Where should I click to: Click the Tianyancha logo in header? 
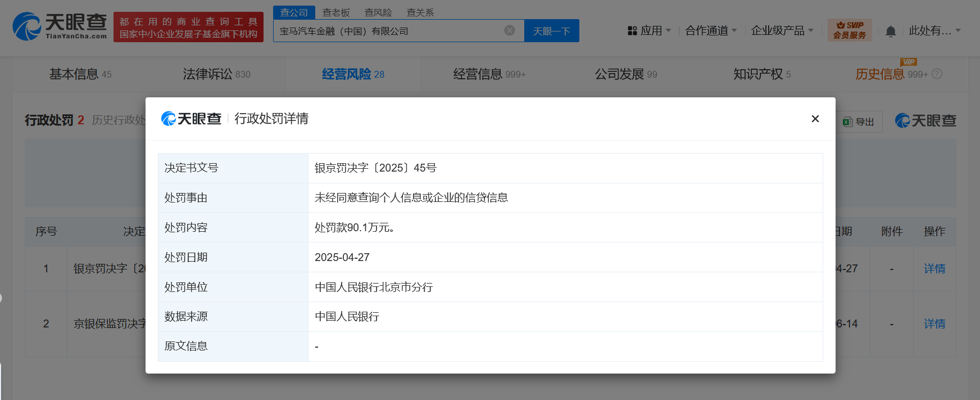[60, 26]
